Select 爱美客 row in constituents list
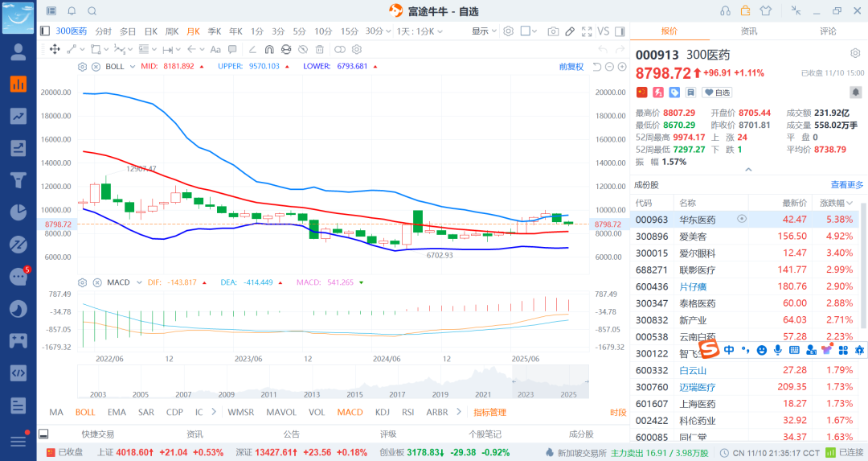 (x=692, y=236)
